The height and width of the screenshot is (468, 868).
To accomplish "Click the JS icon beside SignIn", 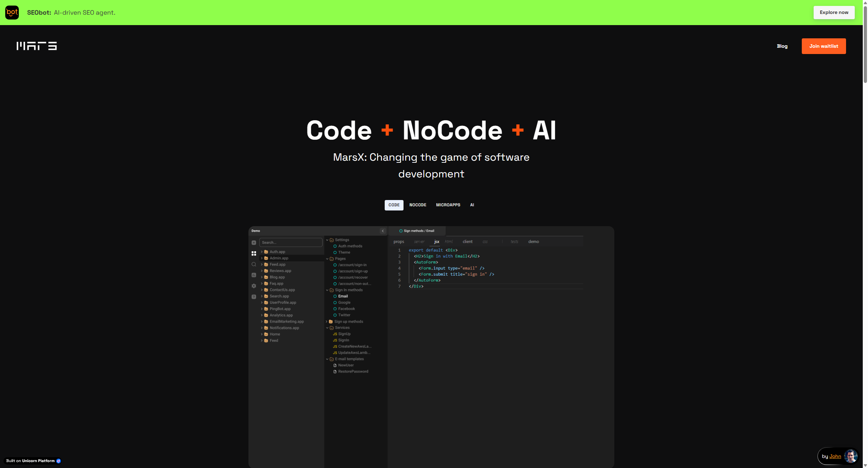I will click(x=335, y=340).
